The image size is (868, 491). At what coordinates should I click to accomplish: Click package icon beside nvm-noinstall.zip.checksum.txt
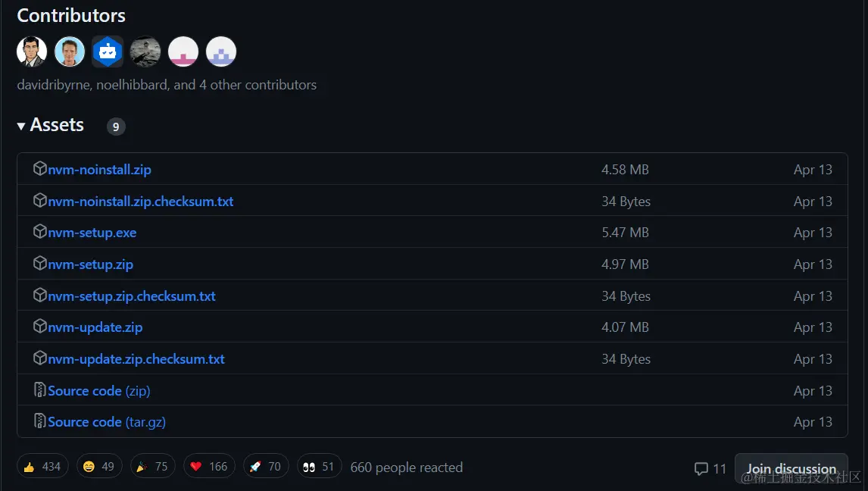[x=40, y=200]
